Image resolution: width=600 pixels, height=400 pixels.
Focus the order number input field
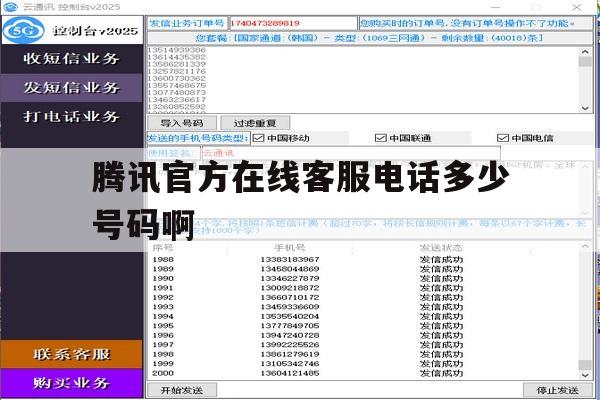pos(293,23)
